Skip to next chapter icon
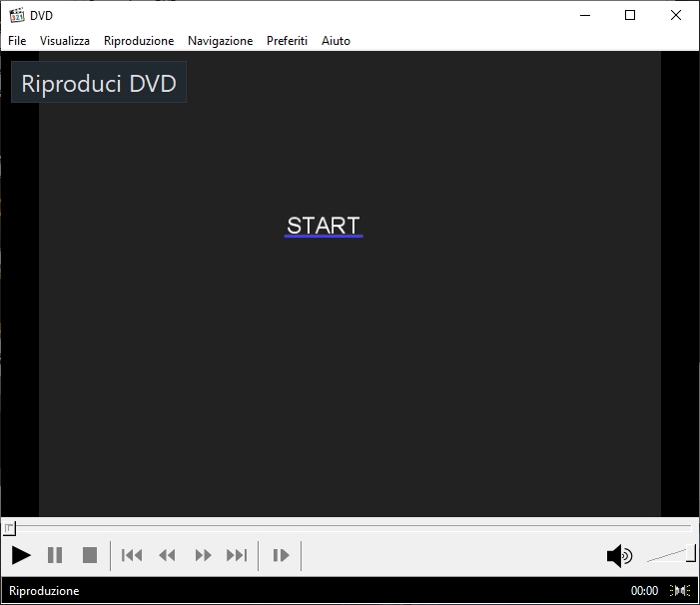Viewport: 700px width, 605px height. [237, 555]
